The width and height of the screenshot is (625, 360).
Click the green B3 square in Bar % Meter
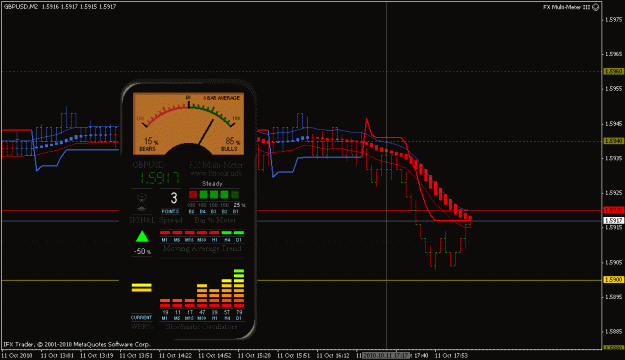(x=214, y=195)
